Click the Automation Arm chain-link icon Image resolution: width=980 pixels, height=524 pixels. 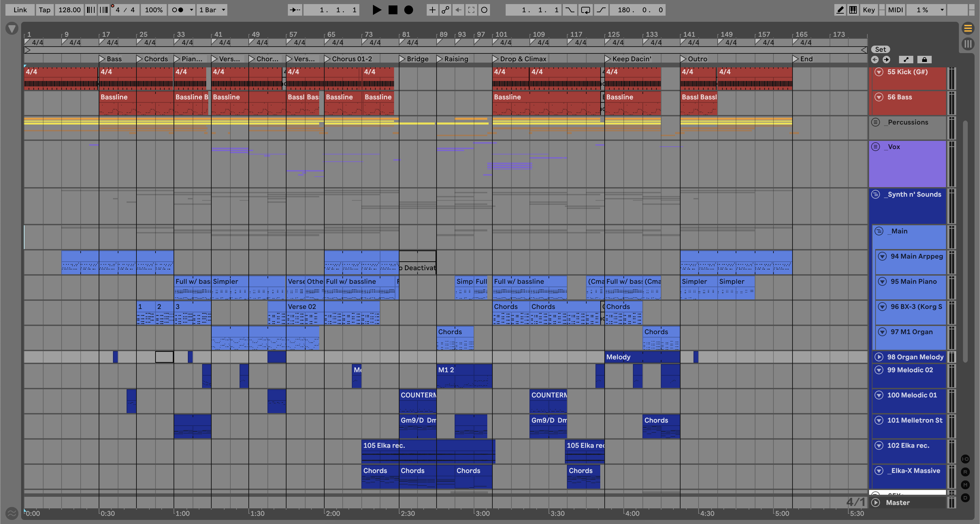click(445, 10)
